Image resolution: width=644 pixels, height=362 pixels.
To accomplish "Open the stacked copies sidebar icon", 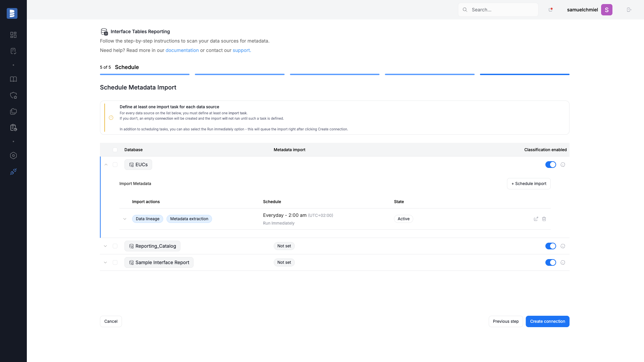I will coord(13,112).
